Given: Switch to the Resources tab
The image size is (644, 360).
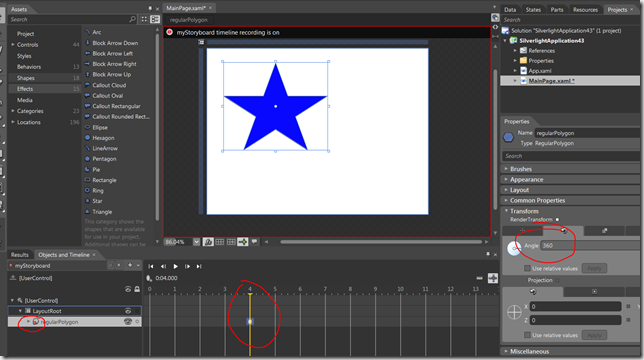Looking at the screenshot, I should click(585, 9).
